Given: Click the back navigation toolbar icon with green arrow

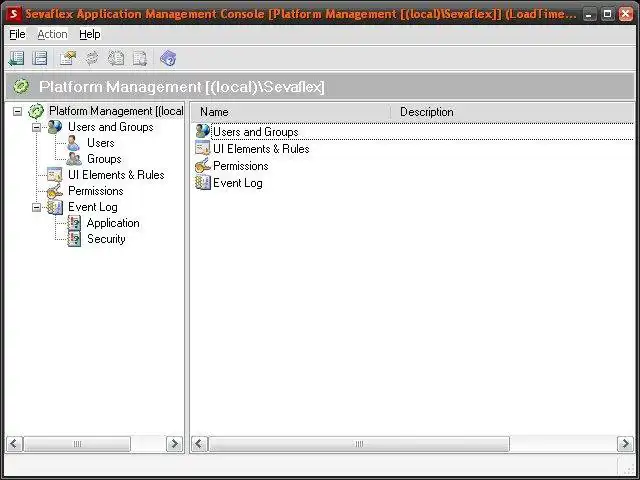Looking at the screenshot, I should coord(17,58).
